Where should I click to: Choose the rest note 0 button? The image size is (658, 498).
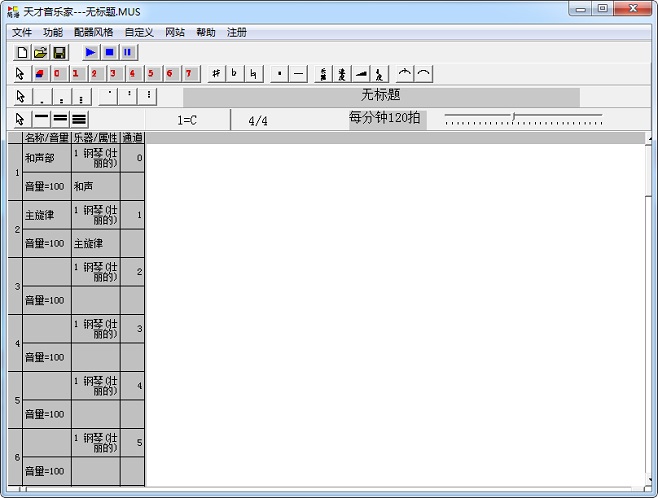click(x=57, y=73)
